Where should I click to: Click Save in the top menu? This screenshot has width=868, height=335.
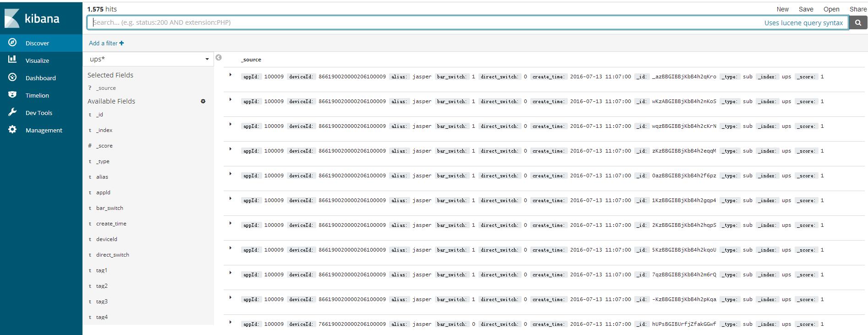[806, 9]
